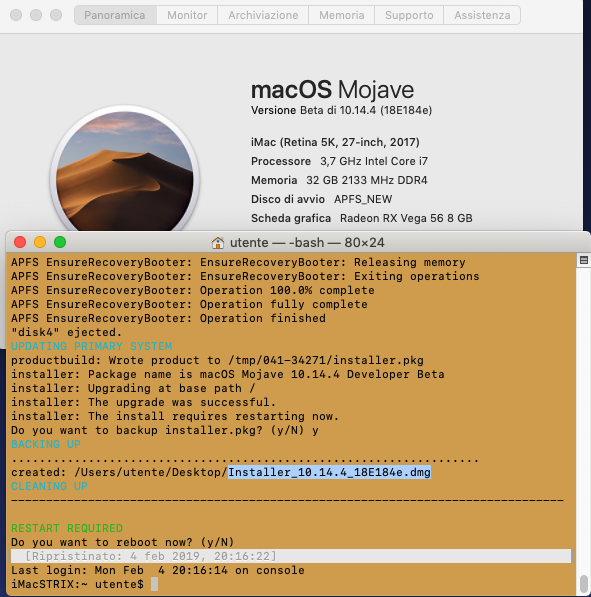Click the BACKING UP heading in Terminal
Image resolution: width=591 pixels, height=597 pixels.
click(x=46, y=444)
